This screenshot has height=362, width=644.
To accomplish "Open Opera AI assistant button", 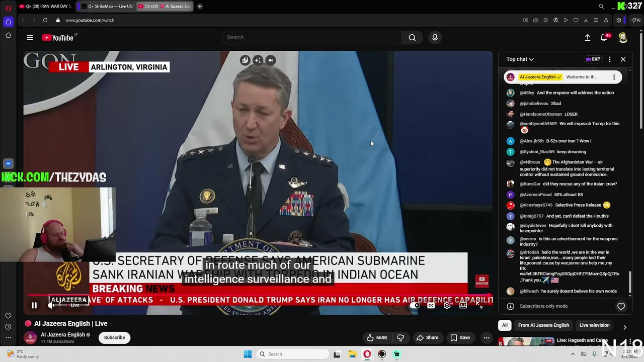I will 636,20.
